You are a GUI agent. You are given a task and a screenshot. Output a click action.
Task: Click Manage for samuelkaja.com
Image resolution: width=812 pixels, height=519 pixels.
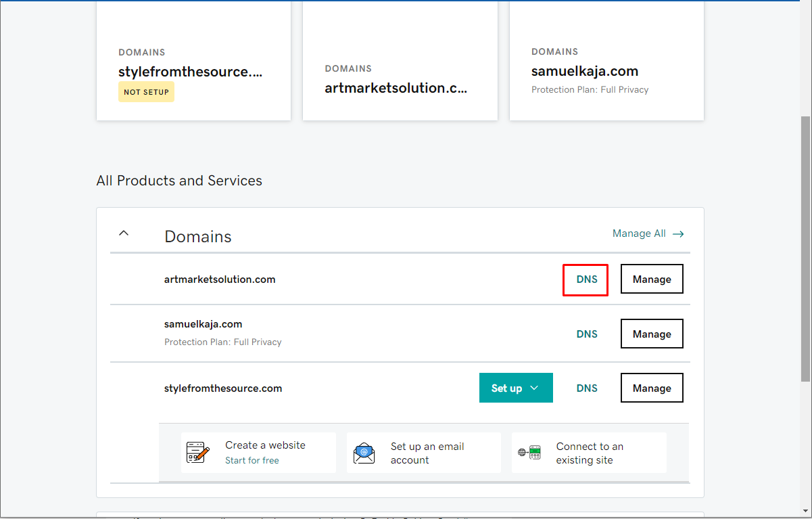click(652, 334)
